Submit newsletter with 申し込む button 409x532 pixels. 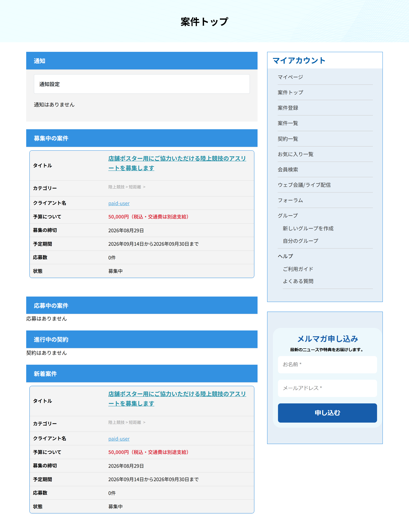pos(327,413)
